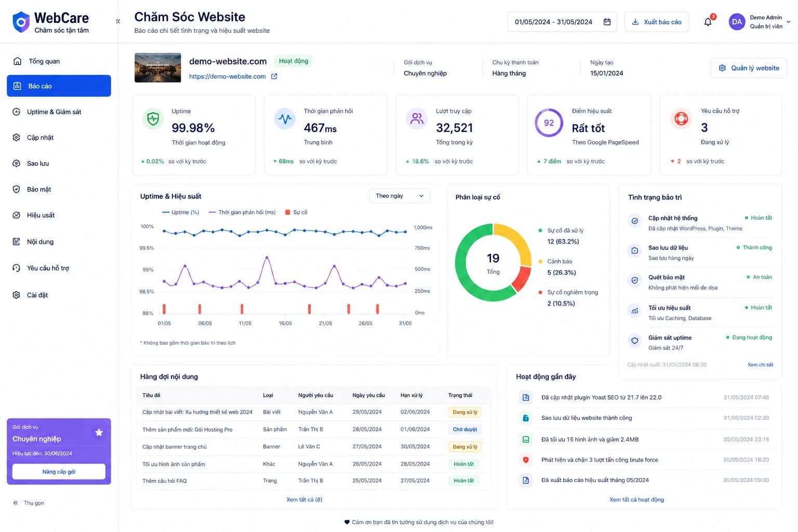Click red Sự cố nghiêm trọng legend dot
Screen dimensions: 798x532
540,292
